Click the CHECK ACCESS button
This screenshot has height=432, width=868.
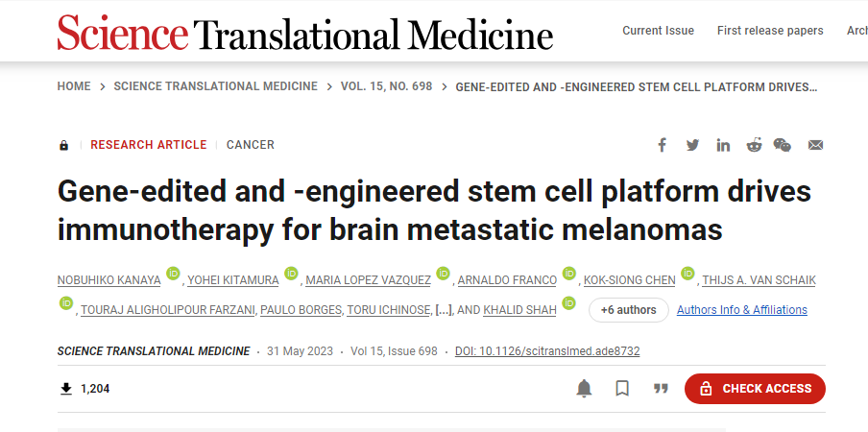[x=755, y=389]
